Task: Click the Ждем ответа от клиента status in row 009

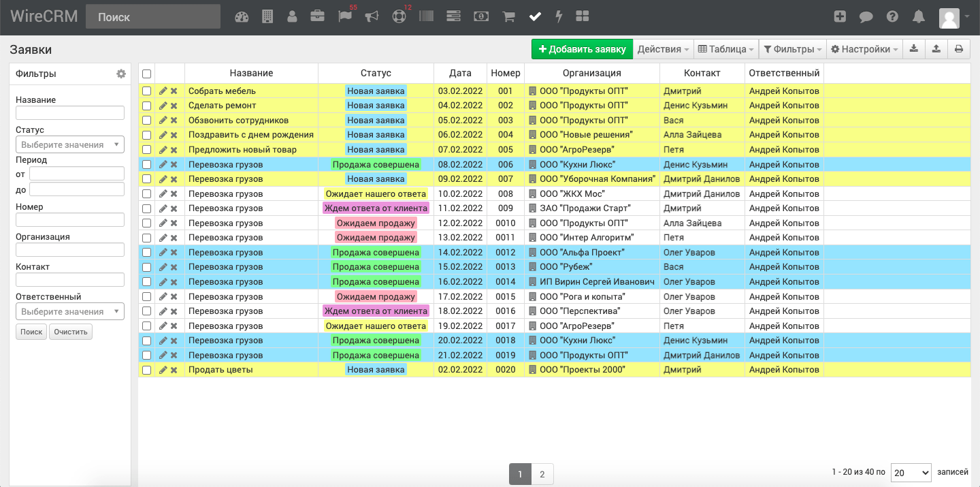Action: (376, 208)
